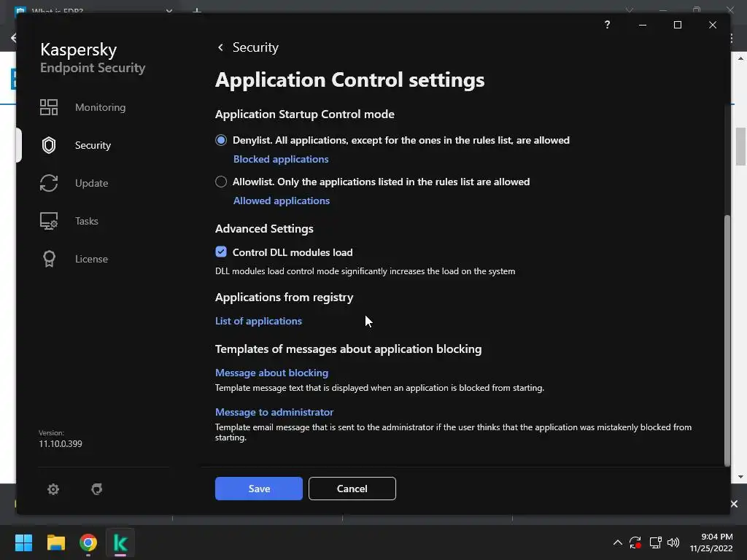The height and width of the screenshot is (560, 747).
Task: Click the Advanced Settings heading
Action: tap(264, 228)
